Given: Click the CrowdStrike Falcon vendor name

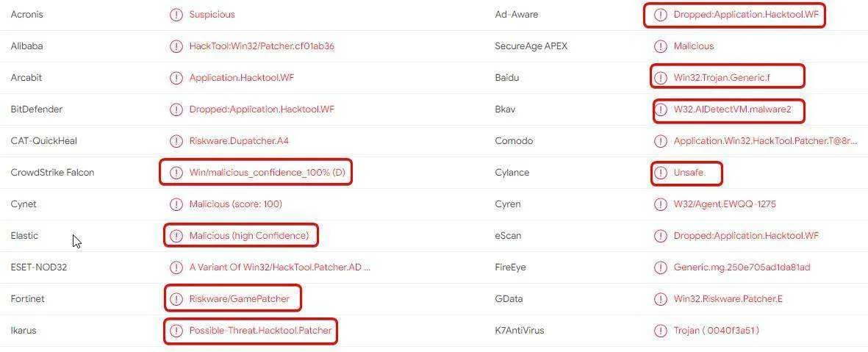Looking at the screenshot, I should point(53,173).
